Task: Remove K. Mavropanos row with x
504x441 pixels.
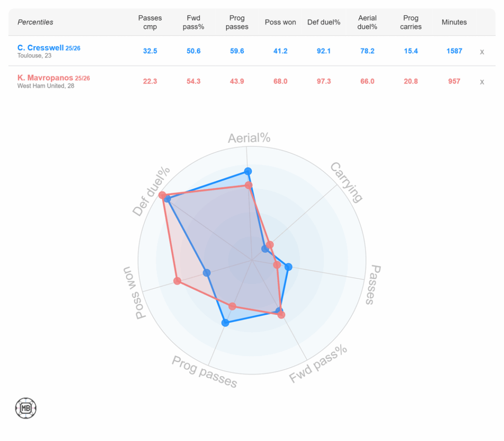Action: 482,82
